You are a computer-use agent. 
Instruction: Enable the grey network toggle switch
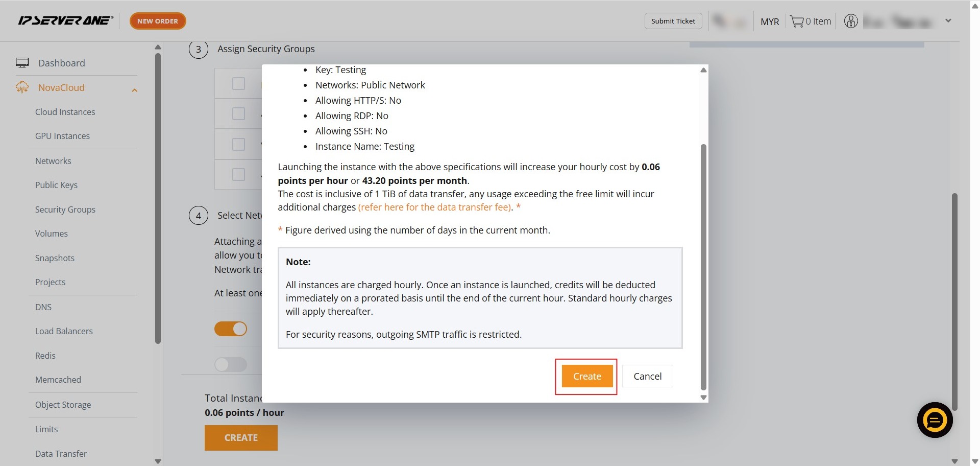231,364
